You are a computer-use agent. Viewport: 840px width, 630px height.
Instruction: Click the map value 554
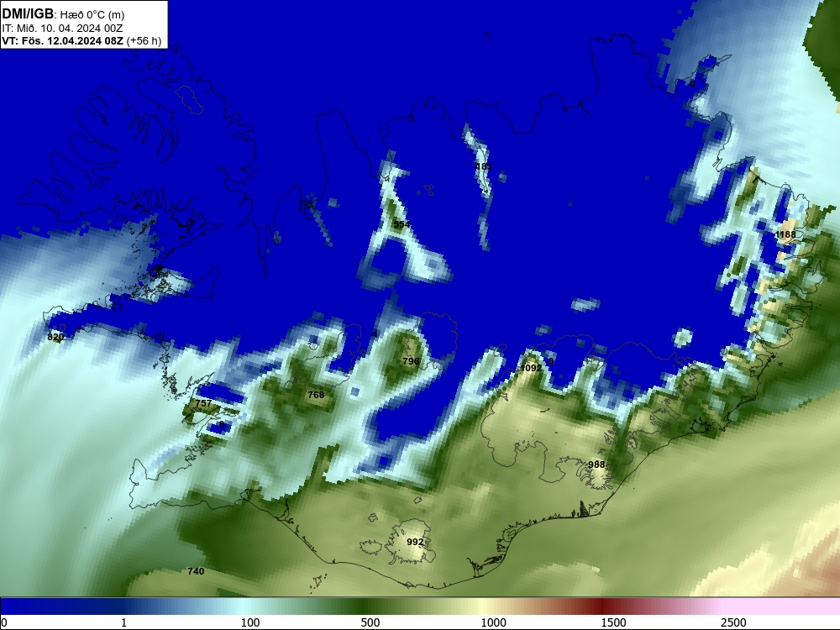point(402,224)
